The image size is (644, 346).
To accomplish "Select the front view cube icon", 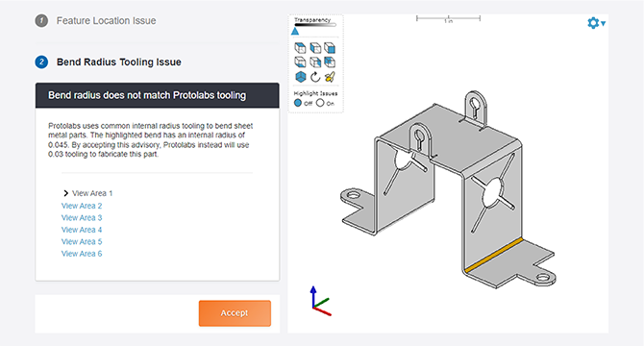I will (x=330, y=48).
